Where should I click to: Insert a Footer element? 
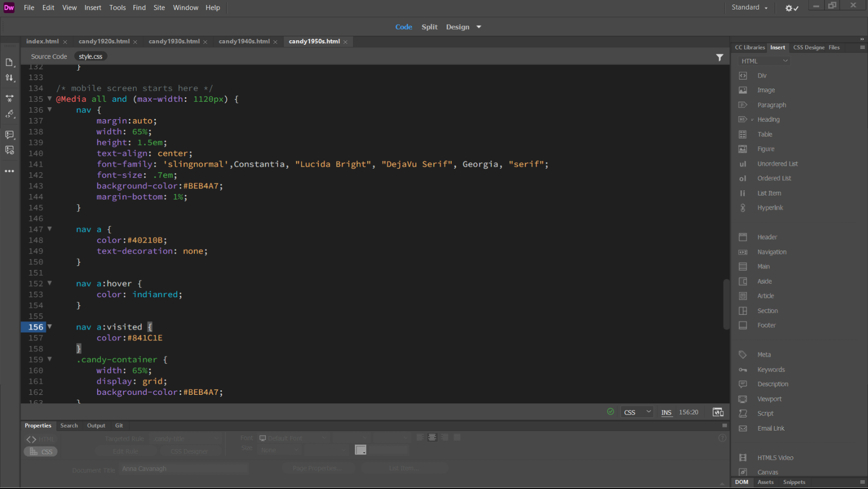tap(766, 325)
